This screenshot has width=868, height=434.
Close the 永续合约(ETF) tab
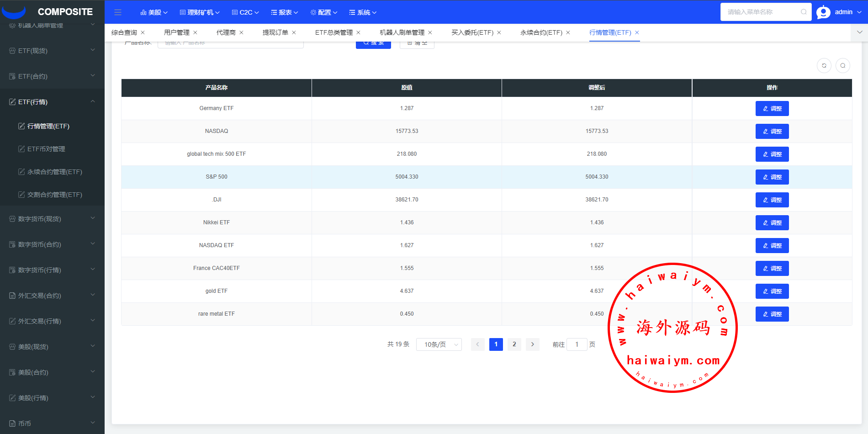(x=568, y=32)
